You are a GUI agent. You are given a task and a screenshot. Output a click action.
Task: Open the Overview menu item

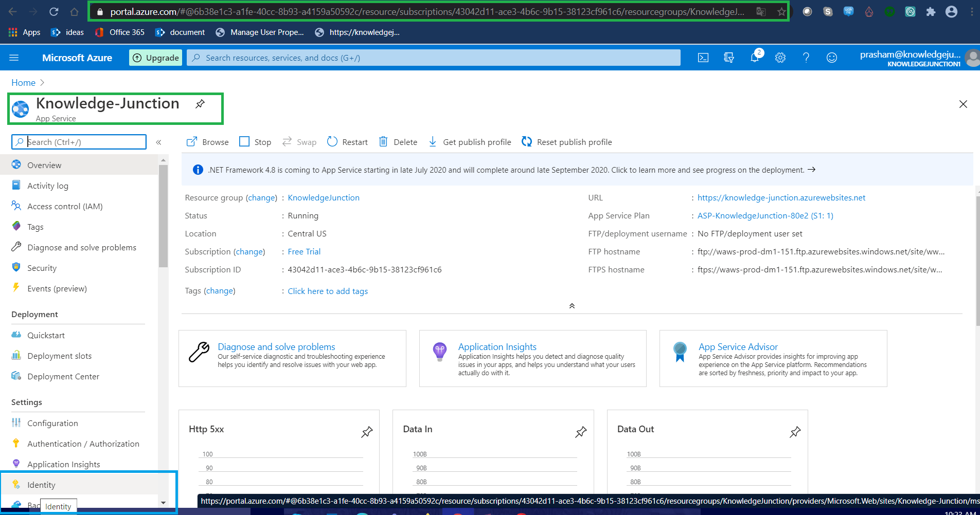[x=79, y=165]
